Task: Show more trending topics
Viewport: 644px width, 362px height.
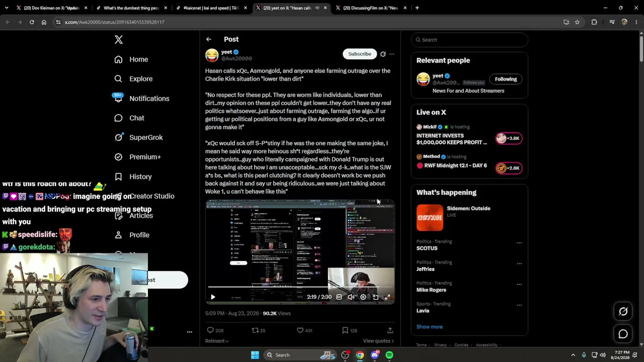Action: (429, 327)
